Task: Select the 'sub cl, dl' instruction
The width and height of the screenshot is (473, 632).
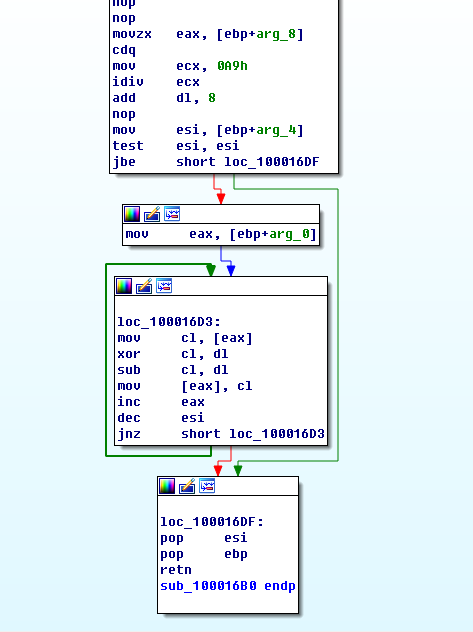Action: click(173, 370)
